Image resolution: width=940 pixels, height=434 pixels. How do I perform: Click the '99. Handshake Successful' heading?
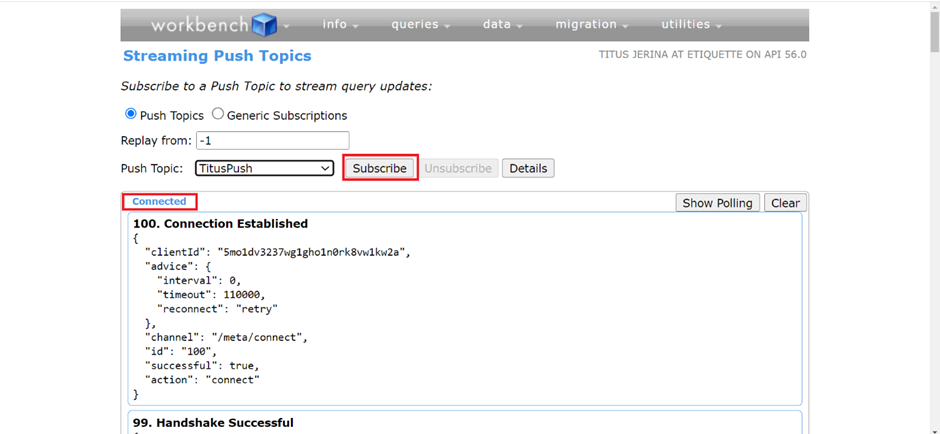click(213, 423)
